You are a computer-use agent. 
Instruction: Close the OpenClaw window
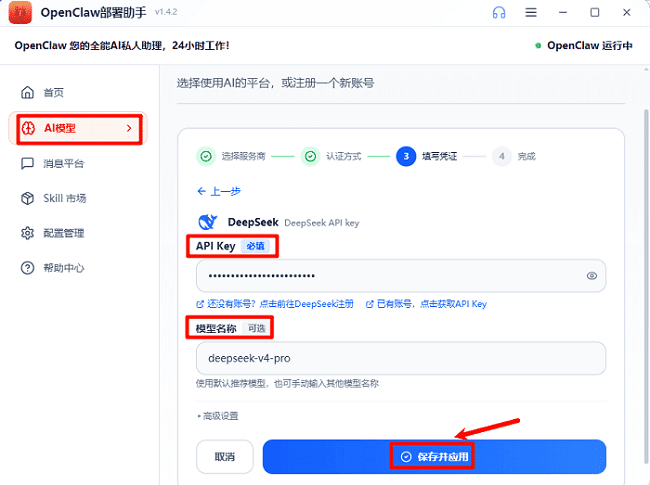(x=626, y=12)
